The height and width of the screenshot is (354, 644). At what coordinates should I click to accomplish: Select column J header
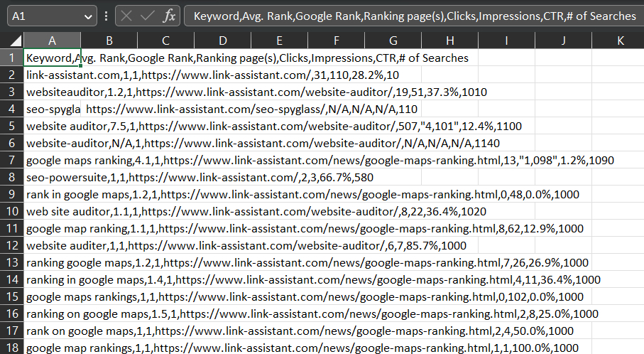pyautogui.click(x=564, y=41)
